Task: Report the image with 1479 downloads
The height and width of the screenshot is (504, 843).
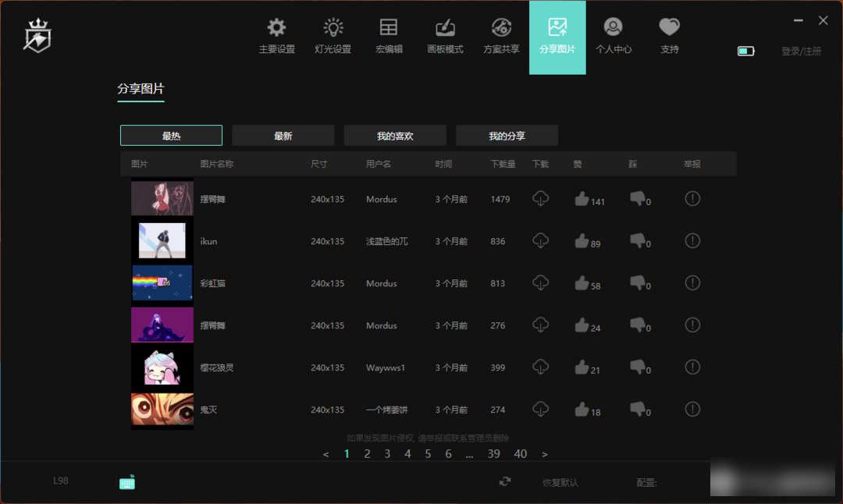Action: (x=692, y=199)
